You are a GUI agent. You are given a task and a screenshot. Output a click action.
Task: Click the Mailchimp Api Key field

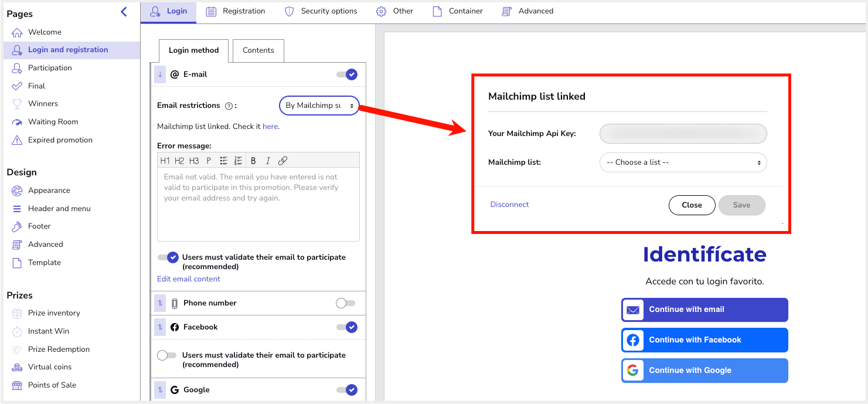click(x=683, y=134)
